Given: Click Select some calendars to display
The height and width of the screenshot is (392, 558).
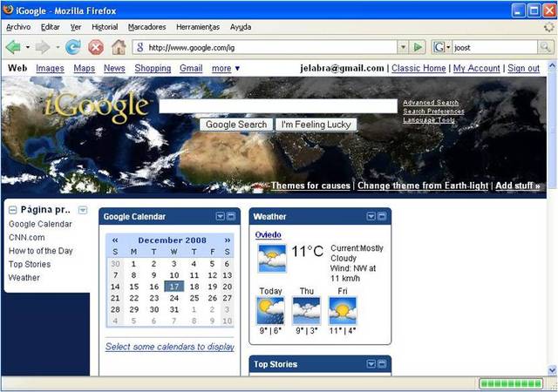Looking at the screenshot, I should click(170, 347).
